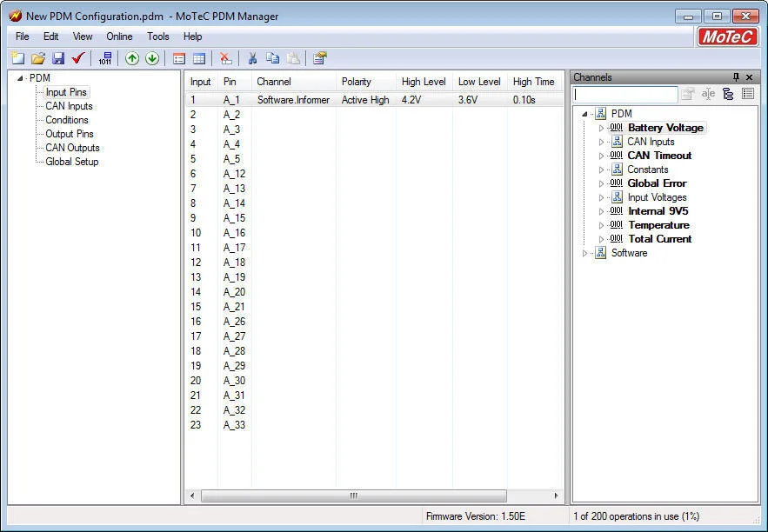Image resolution: width=768 pixels, height=532 pixels.
Task: Expand the Internal 9V5 channel
Action: (602, 211)
